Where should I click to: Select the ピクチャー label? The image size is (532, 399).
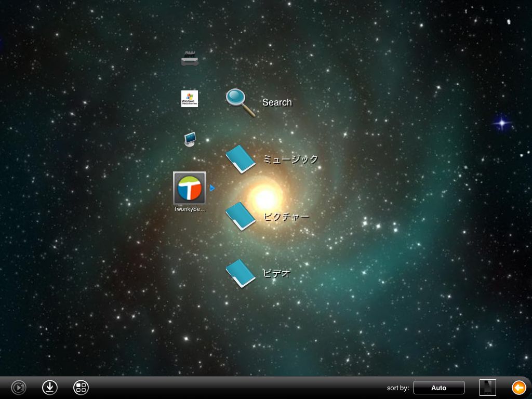286,217
